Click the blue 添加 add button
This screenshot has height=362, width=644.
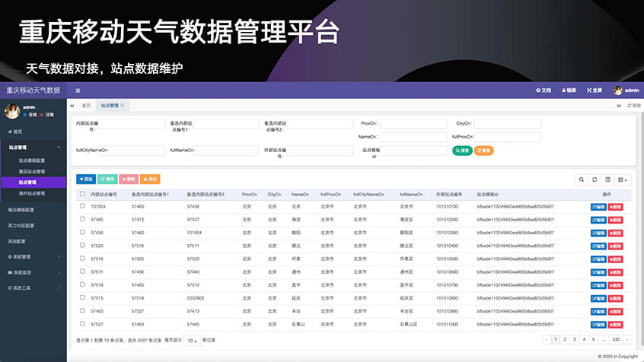85,179
